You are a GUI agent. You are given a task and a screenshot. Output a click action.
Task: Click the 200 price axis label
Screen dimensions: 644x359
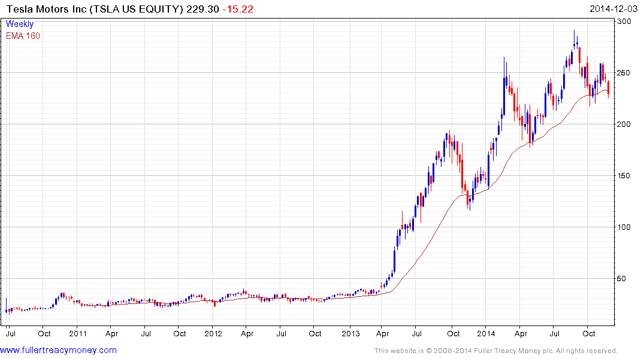[624, 124]
